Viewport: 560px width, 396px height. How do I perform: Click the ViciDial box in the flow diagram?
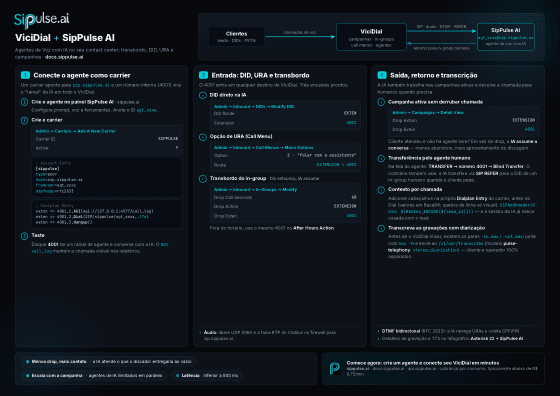[x=371, y=37]
